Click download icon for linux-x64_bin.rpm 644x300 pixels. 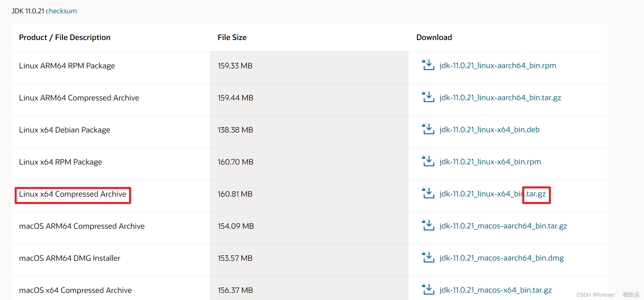(428, 161)
